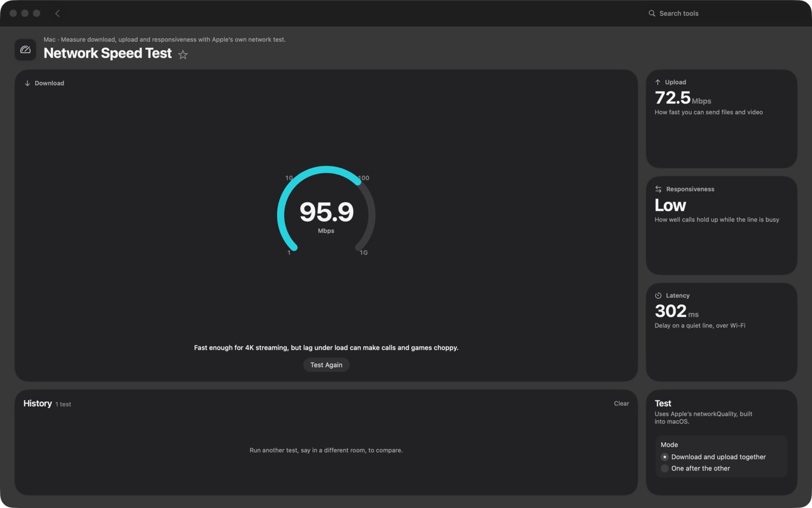Click 'Uses Apple's networkQuality' description
Viewport: 812px width, 508px height.
click(x=703, y=418)
